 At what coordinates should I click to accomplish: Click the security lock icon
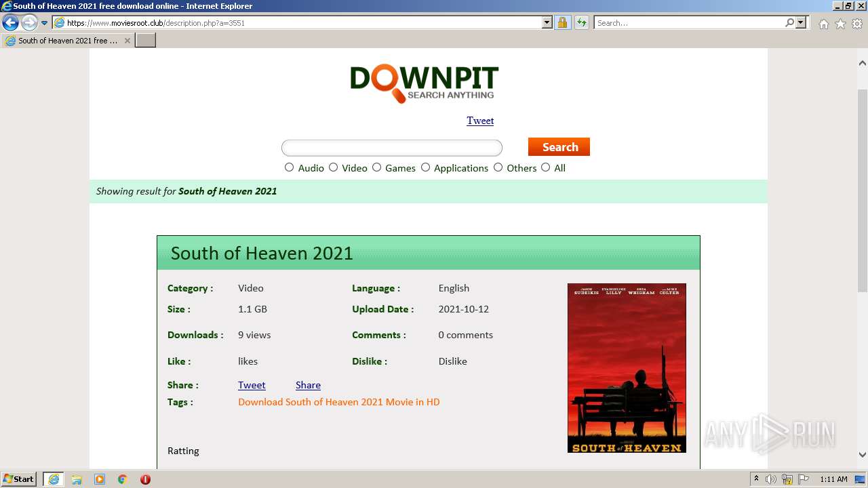point(562,23)
